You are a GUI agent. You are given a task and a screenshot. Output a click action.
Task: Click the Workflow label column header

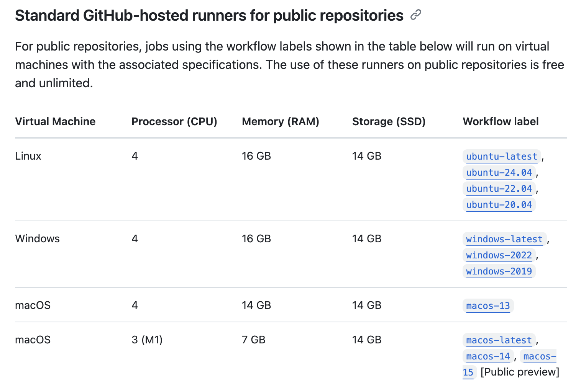[501, 121]
